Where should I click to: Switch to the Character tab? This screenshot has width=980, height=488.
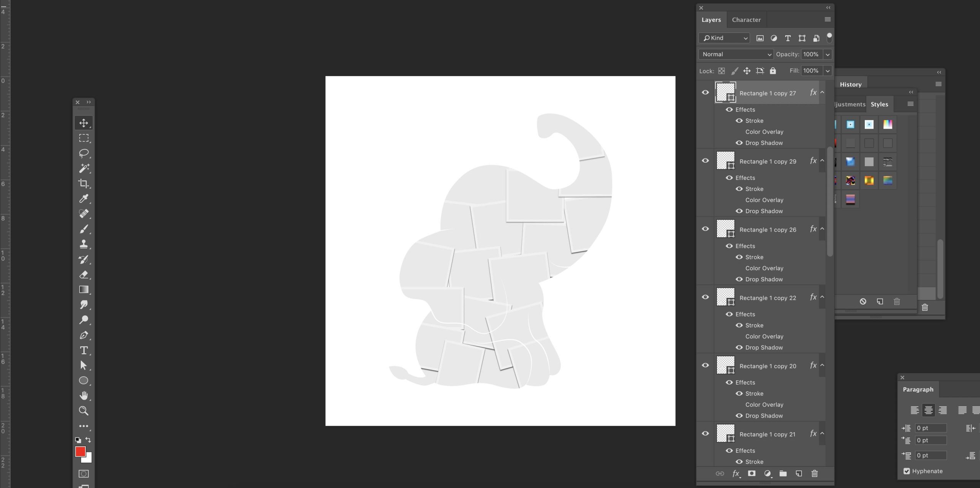pos(746,20)
